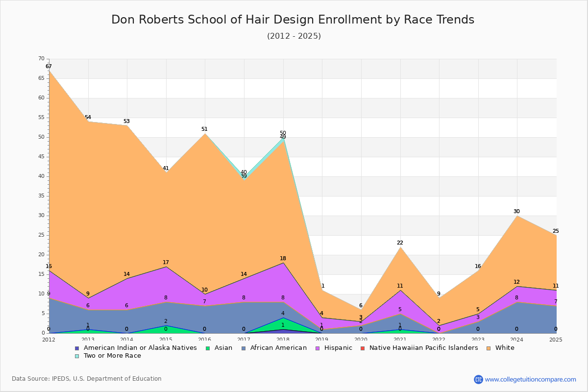Click the 54 data label at 2013
Viewport: 588px width, 392px height.
[88, 117]
